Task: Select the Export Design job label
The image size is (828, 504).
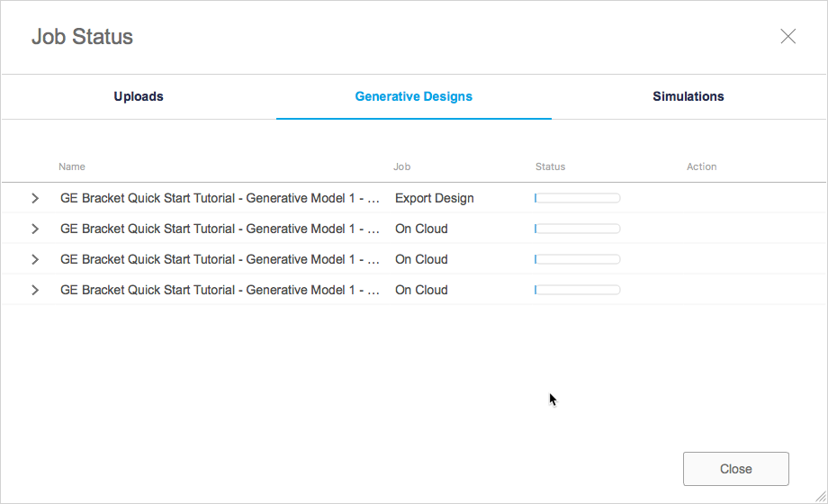Action: [x=434, y=198]
